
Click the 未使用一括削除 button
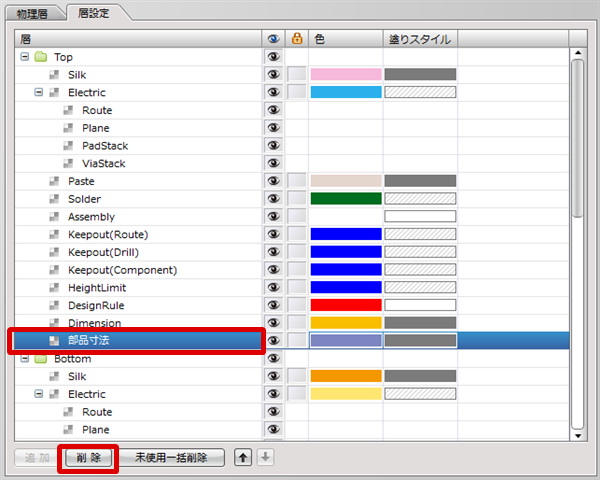(x=171, y=457)
